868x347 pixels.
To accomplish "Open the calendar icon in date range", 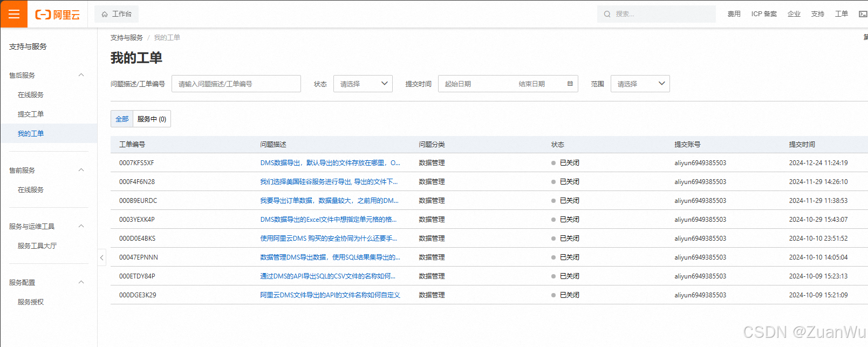I will [x=570, y=84].
